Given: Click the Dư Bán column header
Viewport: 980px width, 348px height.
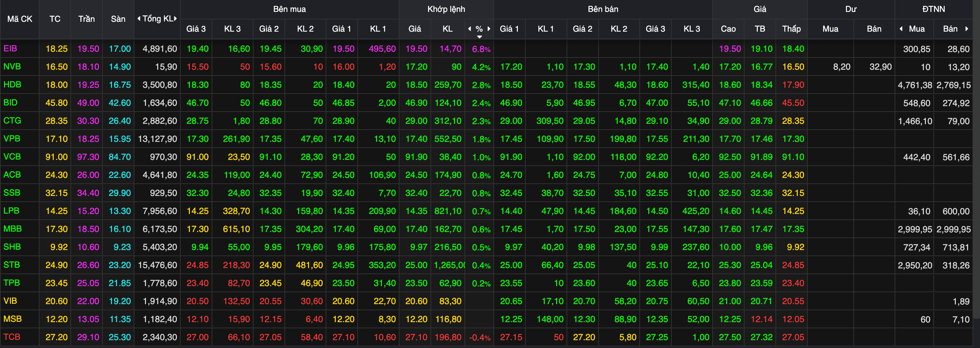Looking at the screenshot, I should (874, 29).
